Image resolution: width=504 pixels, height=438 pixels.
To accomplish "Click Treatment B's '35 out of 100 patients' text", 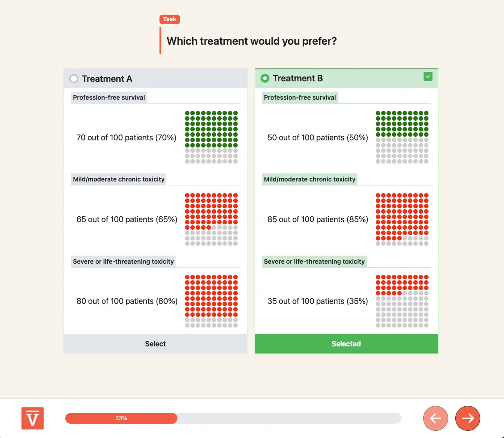I will pyautogui.click(x=318, y=301).
